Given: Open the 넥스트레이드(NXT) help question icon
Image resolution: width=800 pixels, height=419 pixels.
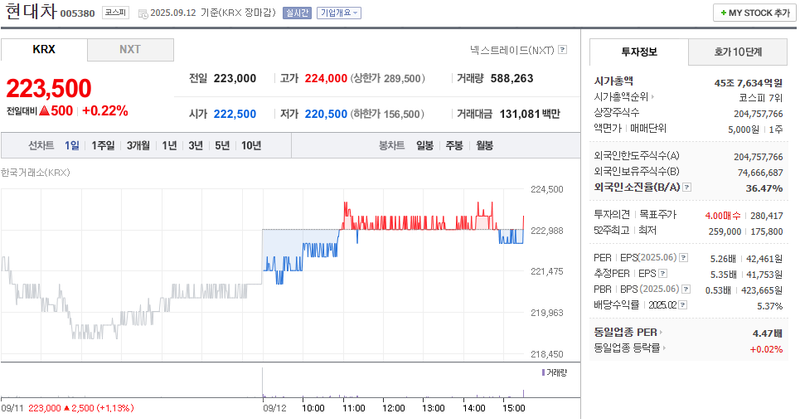Looking at the screenshot, I should tap(562, 50).
